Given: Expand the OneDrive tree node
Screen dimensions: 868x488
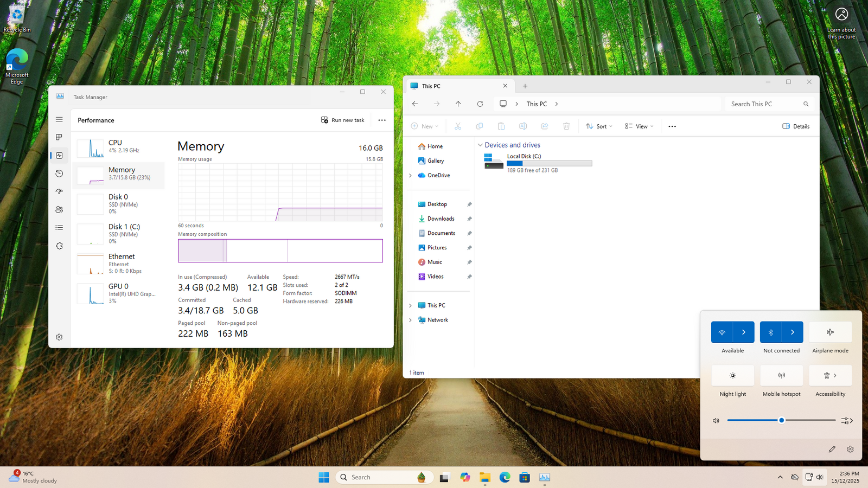Looking at the screenshot, I should [x=411, y=176].
